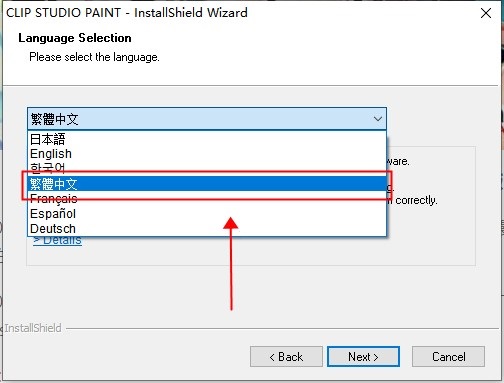This screenshot has width=504, height=383.
Task: Pick 한국어 from the dropdown list
Action: point(207,168)
